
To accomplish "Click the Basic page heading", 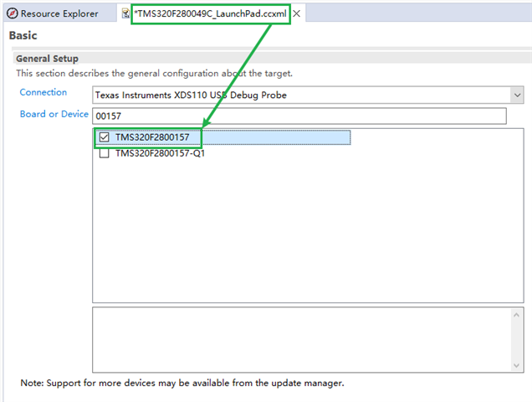I will tap(23, 35).
